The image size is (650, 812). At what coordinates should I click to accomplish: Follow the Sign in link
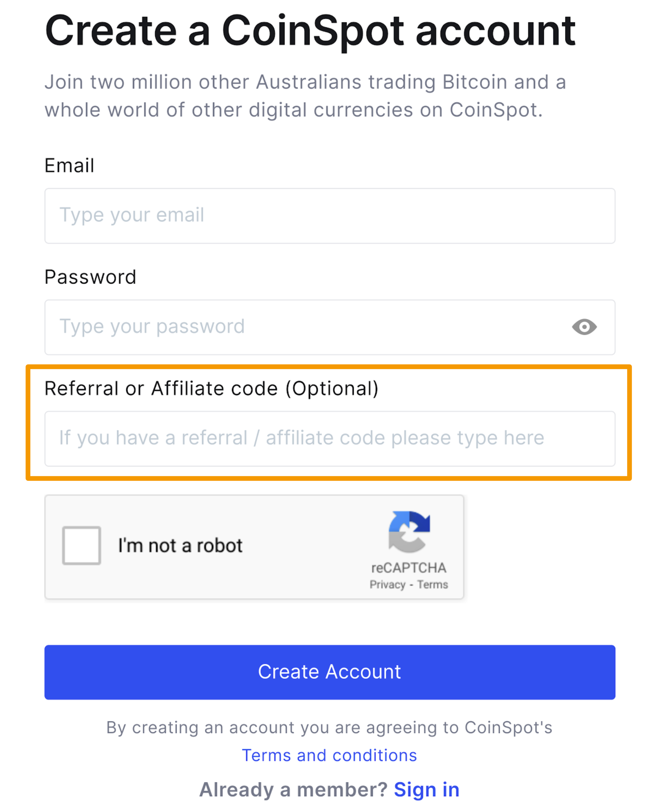tap(426, 789)
